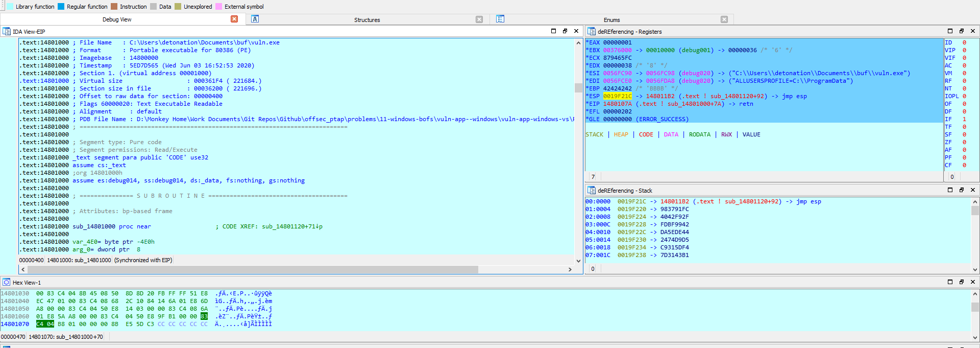The image size is (980, 348).
Task: Click the IDA View horizontal scrollbar left arrow
Action: click(x=23, y=269)
